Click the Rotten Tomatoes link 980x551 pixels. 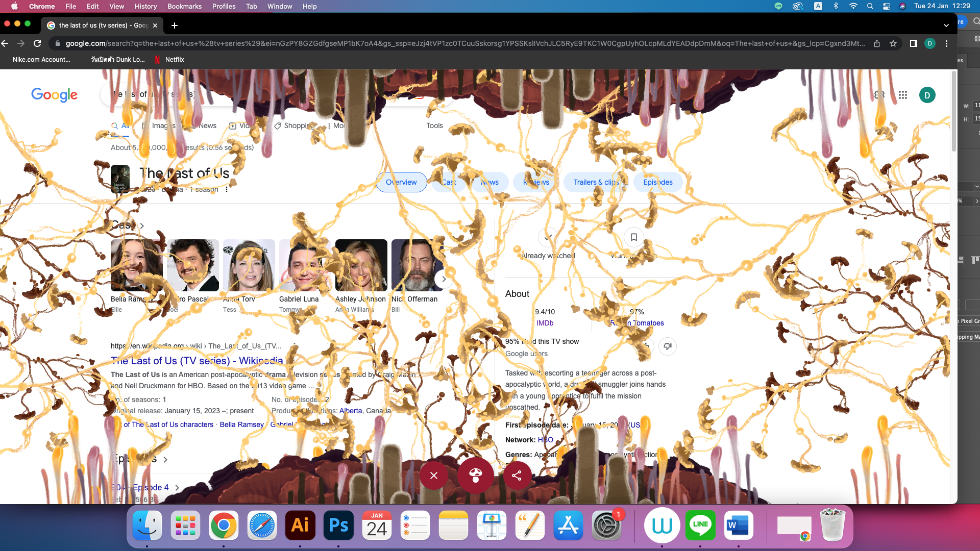click(637, 323)
